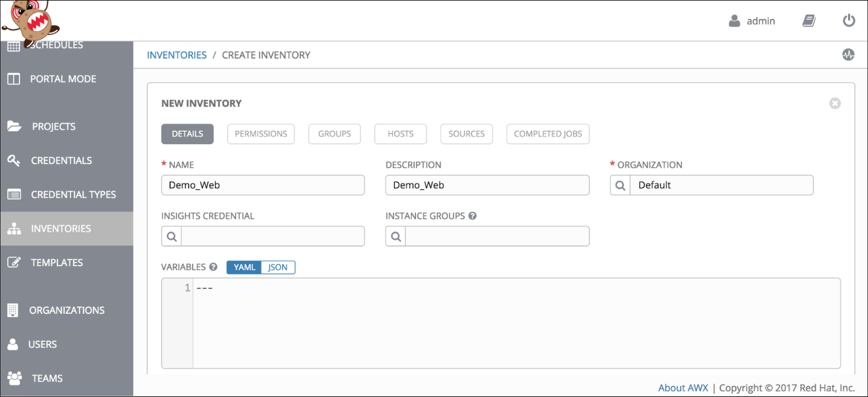This screenshot has width=868, height=397.
Task: Click the power logout icon
Action: point(849,21)
